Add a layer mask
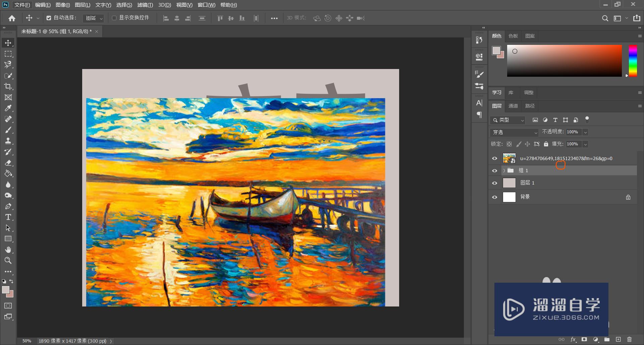Image resolution: width=644 pixels, height=345 pixels. 584,339
